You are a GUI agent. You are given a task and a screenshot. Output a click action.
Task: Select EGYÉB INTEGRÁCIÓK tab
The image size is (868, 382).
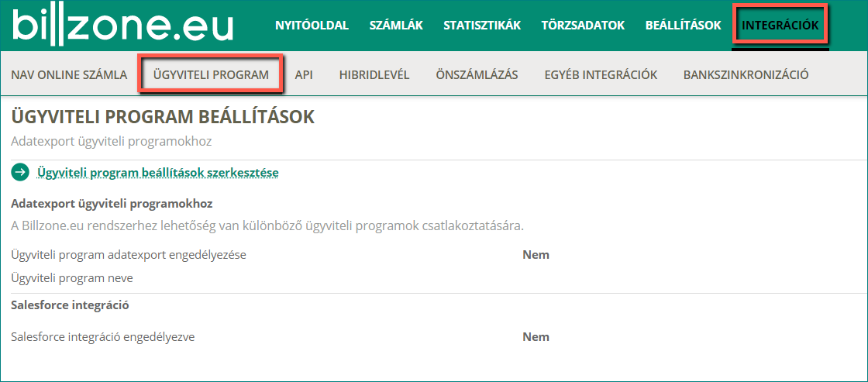601,74
